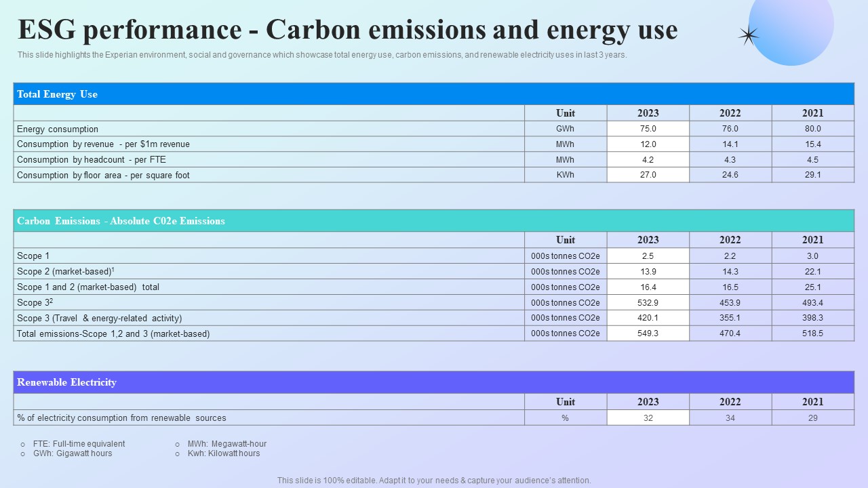Click the Scope 3 Travel & energy-related label
The width and height of the screenshot is (868, 488).
[100, 318]
